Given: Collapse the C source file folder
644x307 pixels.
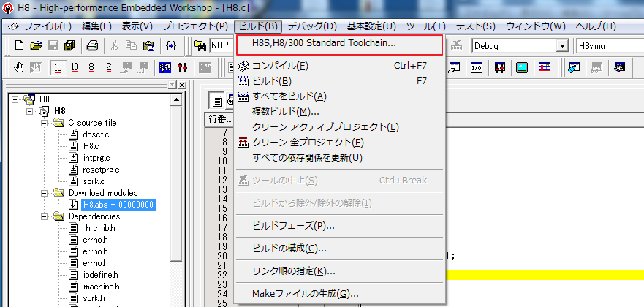Looking at the screenshot, I should click(45, 123).
